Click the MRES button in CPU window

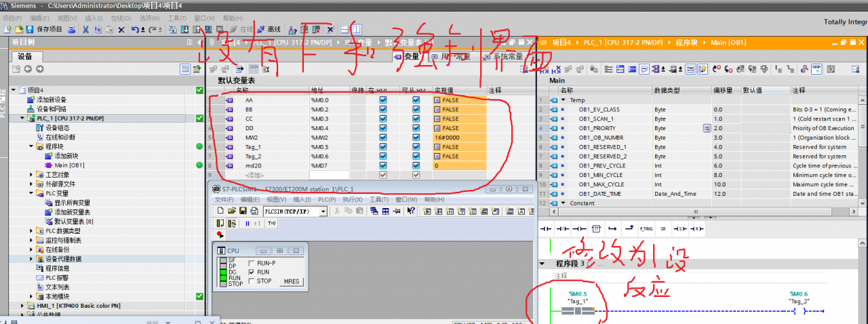click(292, 281)
